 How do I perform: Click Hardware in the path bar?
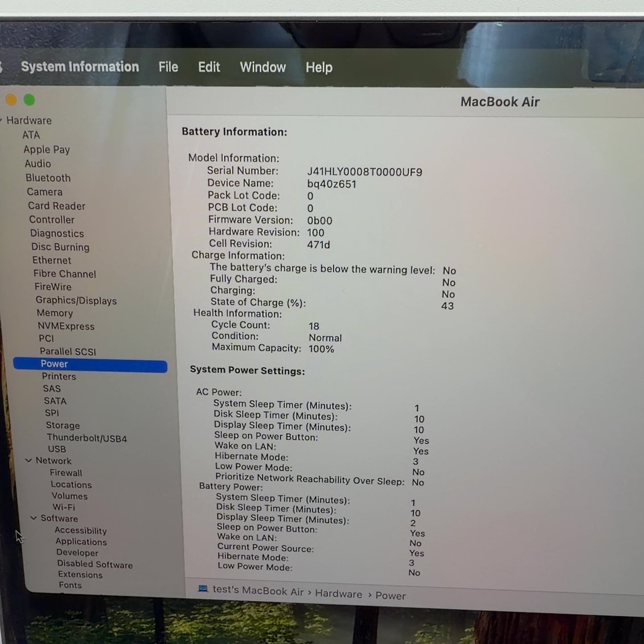(x=339, y=594)
